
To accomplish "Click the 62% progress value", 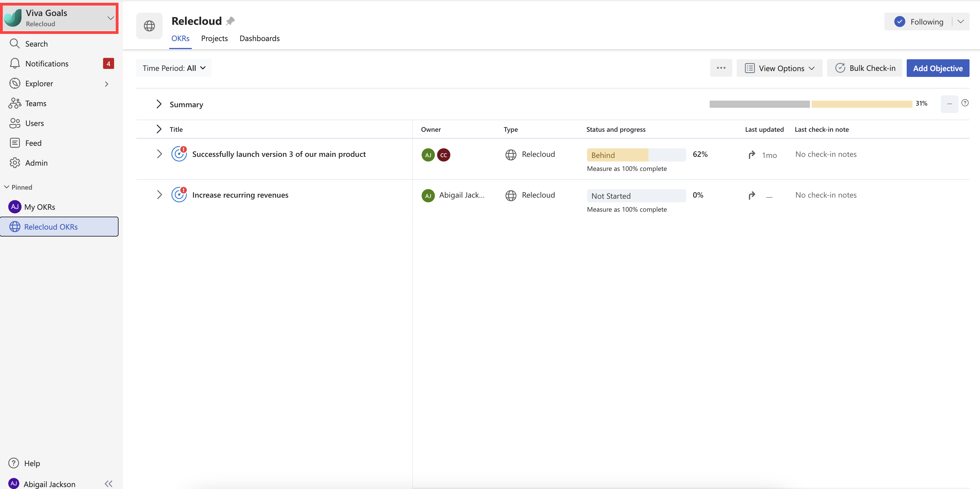I will [x=700, y=154].
